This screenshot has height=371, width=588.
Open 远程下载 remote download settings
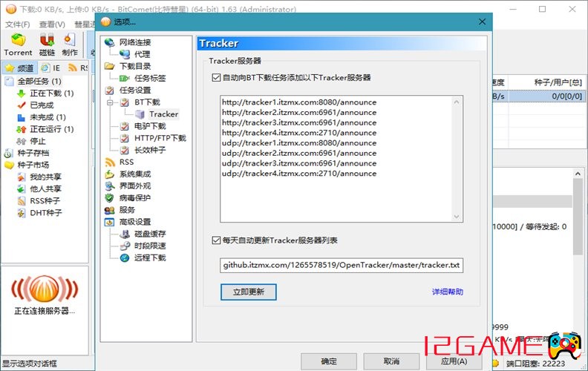tap(149, 257)
